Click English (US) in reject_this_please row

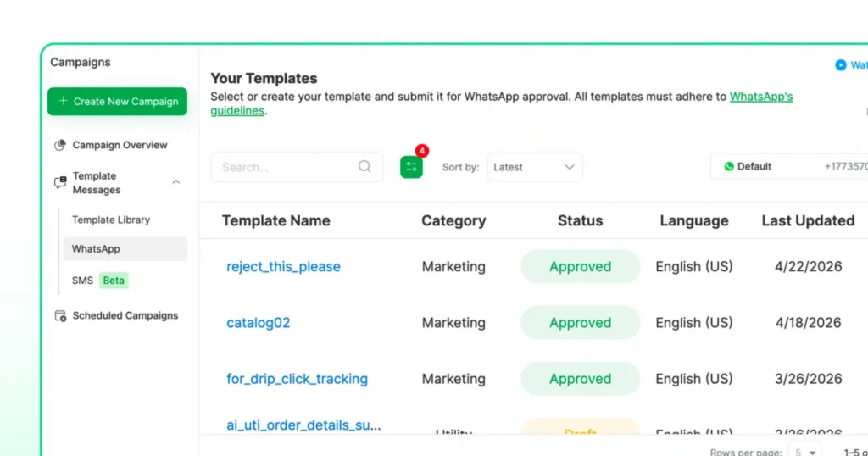[694, 267]
